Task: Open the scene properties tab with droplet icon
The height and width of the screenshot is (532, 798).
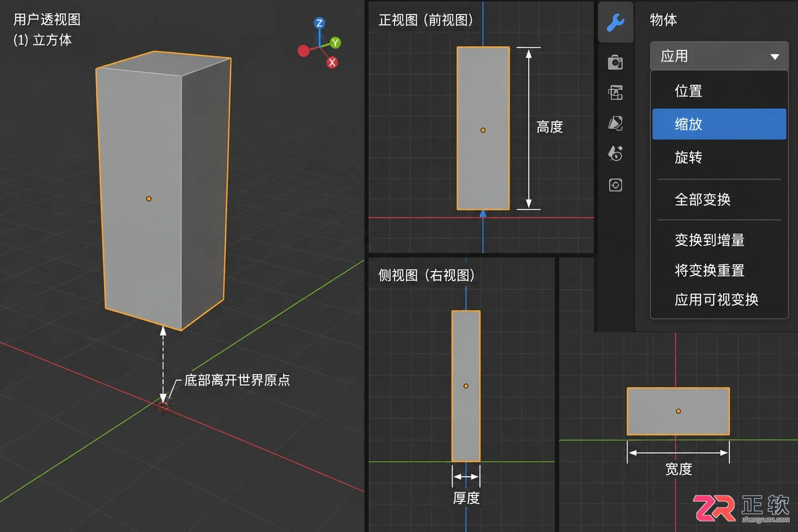Action: click(x=616, y=154)
